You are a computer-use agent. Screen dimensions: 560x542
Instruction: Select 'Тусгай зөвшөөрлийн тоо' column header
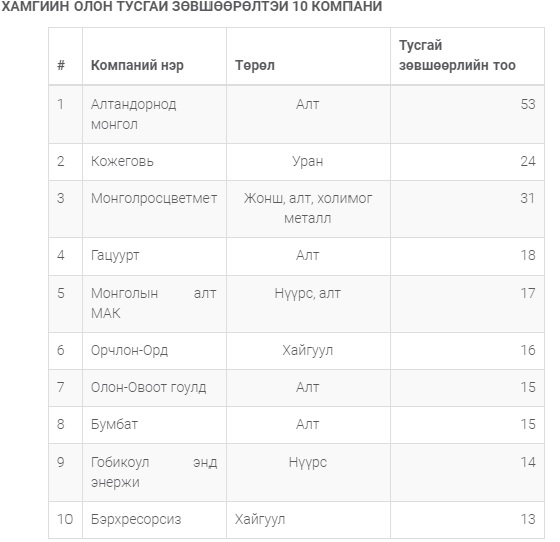point(467,56)
